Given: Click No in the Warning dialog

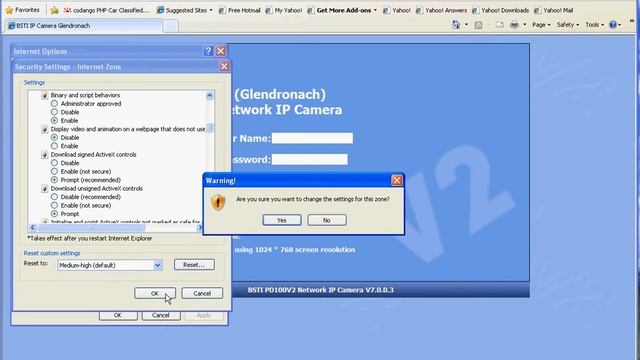Looking at the screenshot, I should pos(327,220).
